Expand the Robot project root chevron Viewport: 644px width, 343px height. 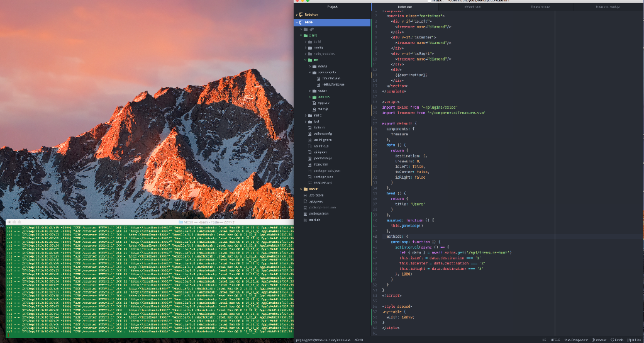[x=297, y=14]
